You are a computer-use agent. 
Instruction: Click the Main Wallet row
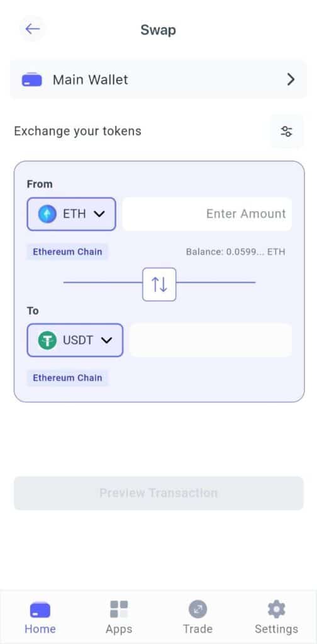[158, 79]
